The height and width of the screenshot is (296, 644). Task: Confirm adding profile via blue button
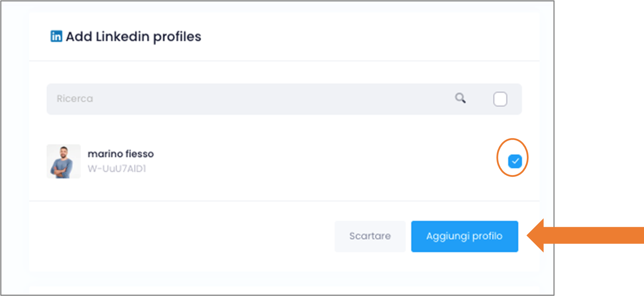[x=465, y=236]
